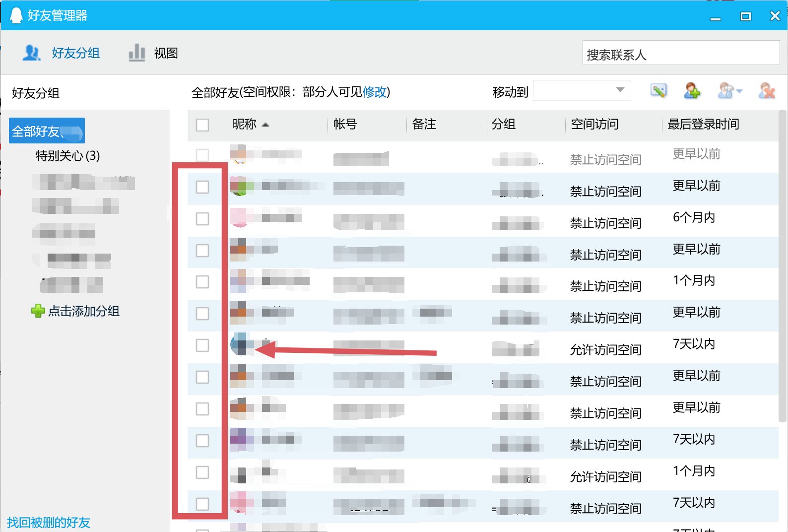Viewport: 788px width, 532px height.
Task: Select the 特别关心 (3) group
Action: pos(68,156)
